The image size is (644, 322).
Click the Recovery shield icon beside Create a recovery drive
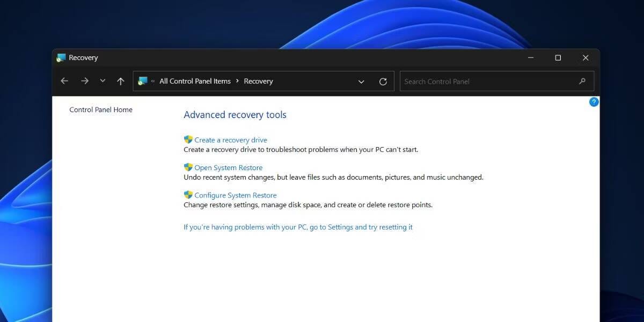coord(188,139)
